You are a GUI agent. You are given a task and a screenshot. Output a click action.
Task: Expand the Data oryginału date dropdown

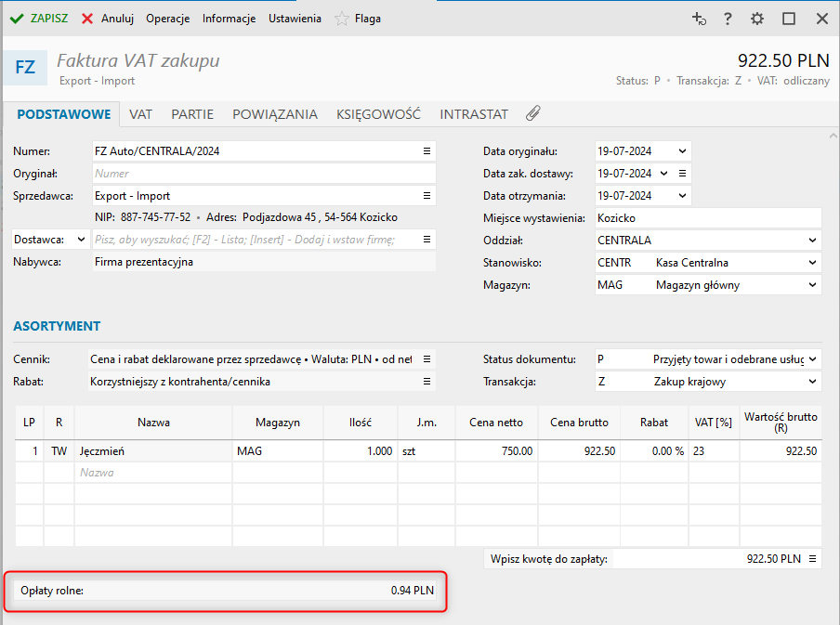point(683,150)
